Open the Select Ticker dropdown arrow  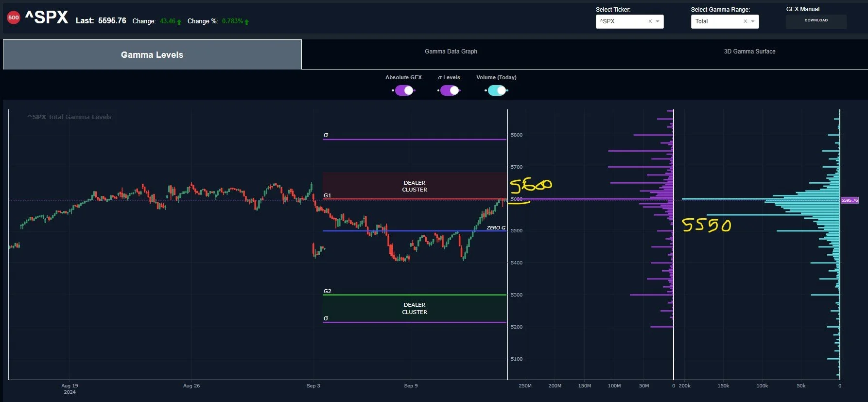coord(658,21)
